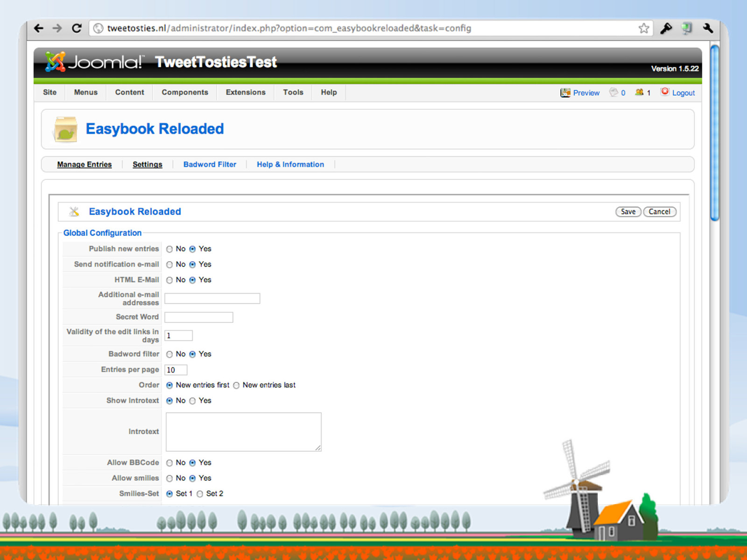Choose Smilies-Set Set 1

(169, 494)
